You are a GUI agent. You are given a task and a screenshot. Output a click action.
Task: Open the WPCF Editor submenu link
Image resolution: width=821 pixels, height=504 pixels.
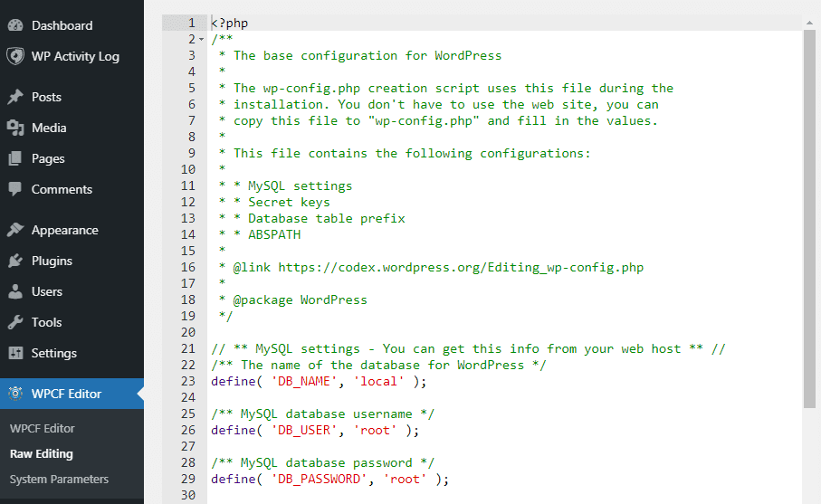[43, 428]
